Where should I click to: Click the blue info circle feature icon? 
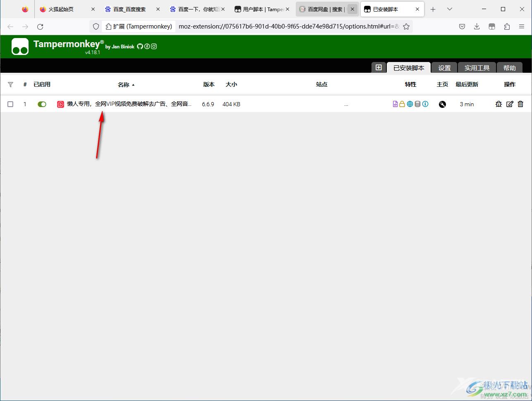425,104
